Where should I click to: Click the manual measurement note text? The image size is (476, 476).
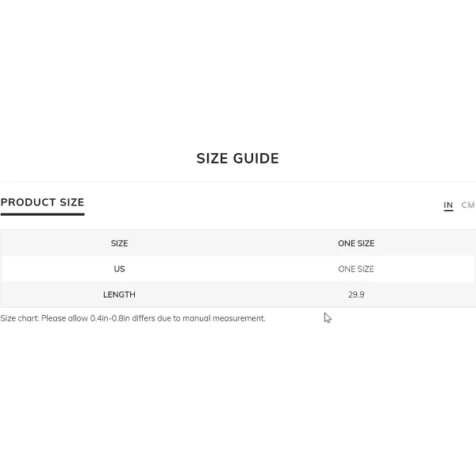point(133,318)
